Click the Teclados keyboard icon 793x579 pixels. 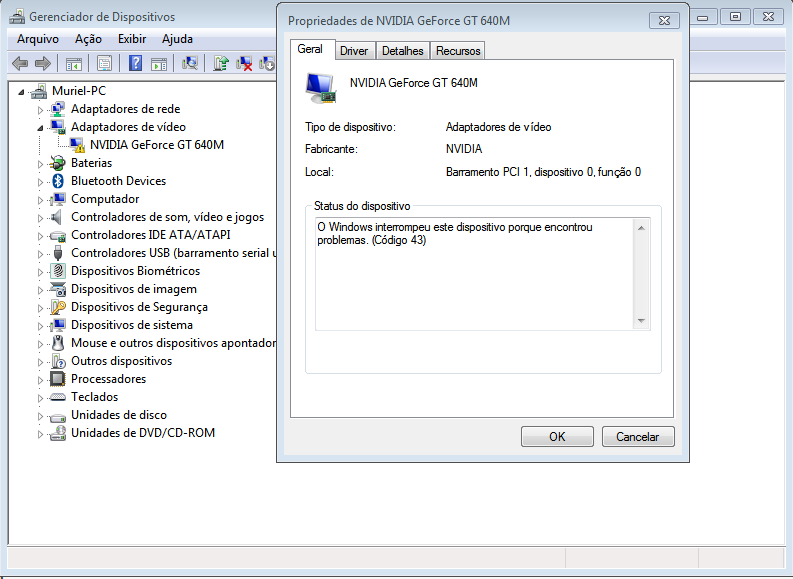pos(58,397)
